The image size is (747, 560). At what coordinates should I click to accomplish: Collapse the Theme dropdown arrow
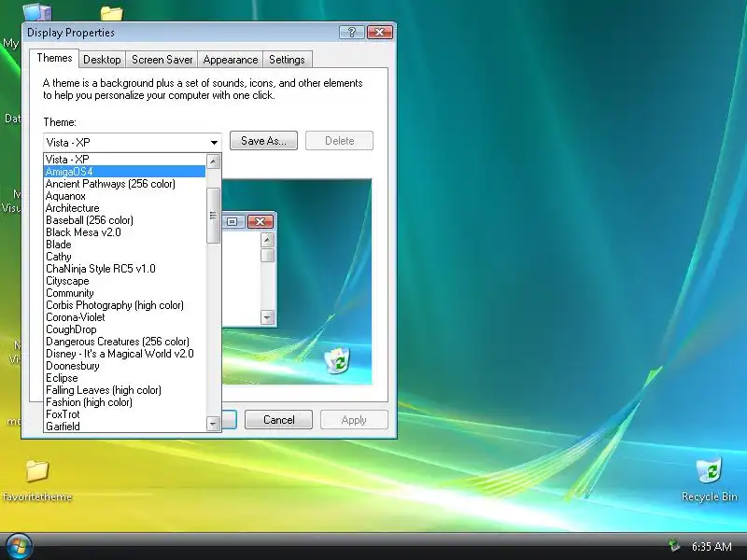[x=214, y=143]
